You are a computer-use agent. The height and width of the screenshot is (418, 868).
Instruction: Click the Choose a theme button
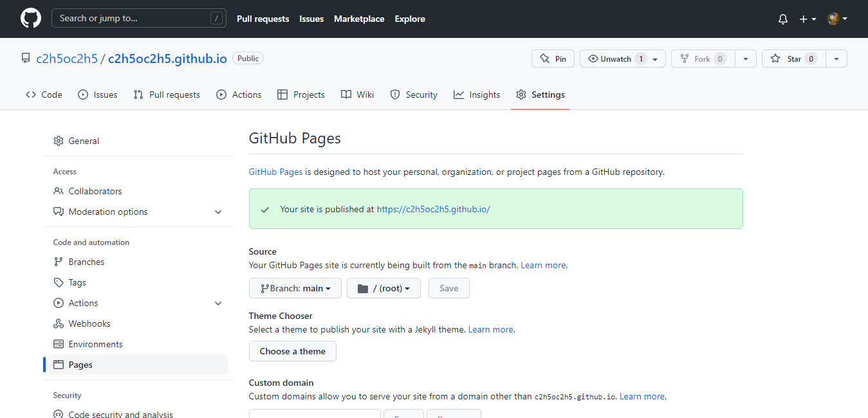click(x=292, y=351)
